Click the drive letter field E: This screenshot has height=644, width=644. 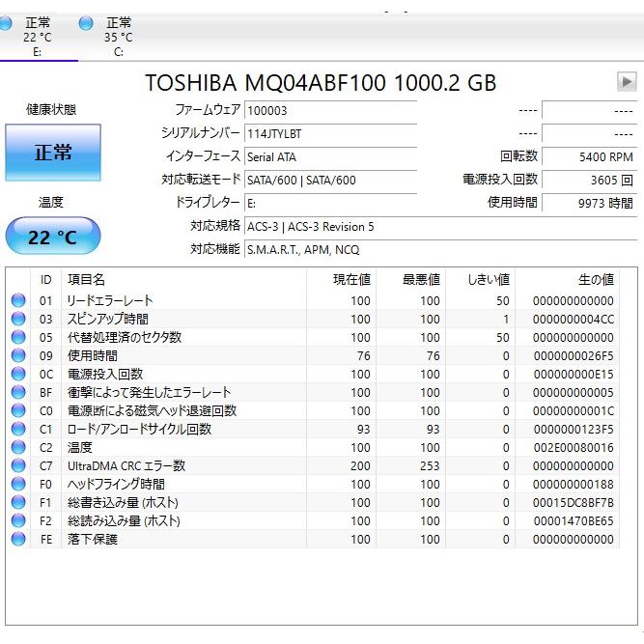[x=330, y=204]
